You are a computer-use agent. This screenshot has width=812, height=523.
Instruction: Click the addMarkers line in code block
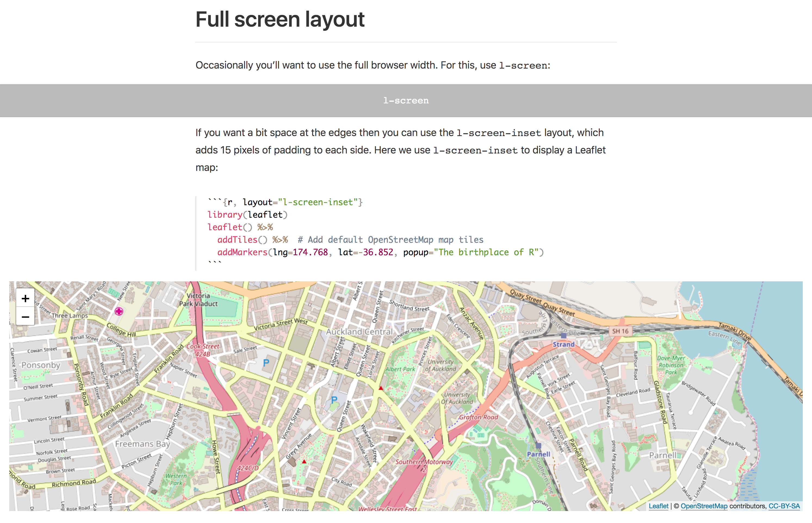tap(380, 252)
